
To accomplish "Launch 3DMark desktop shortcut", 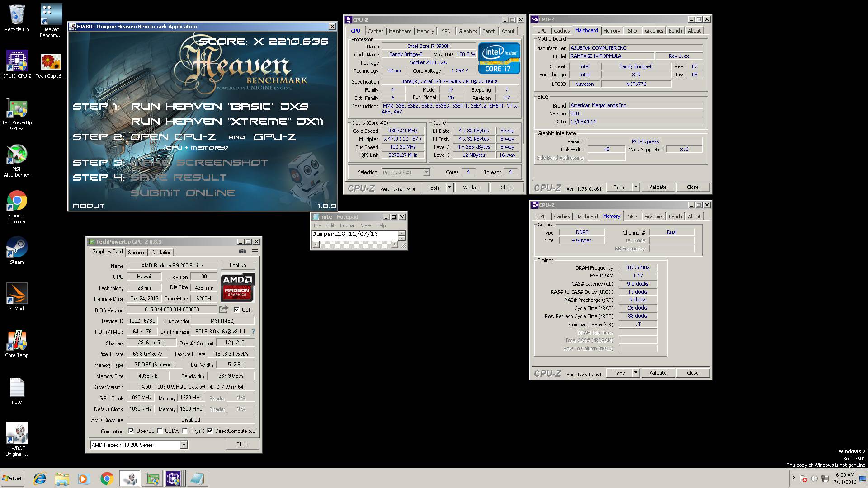I will pyautogui.click(x=17, y=297).
